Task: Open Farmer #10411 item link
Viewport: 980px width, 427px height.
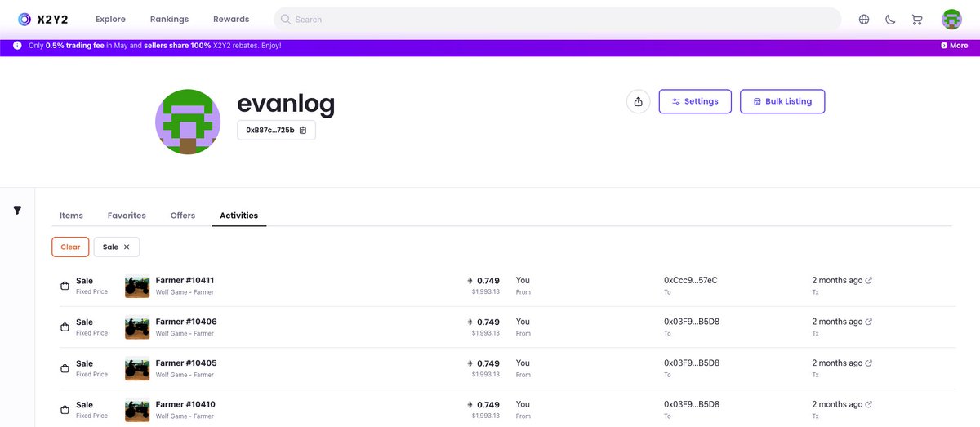Action: (185, 280)
